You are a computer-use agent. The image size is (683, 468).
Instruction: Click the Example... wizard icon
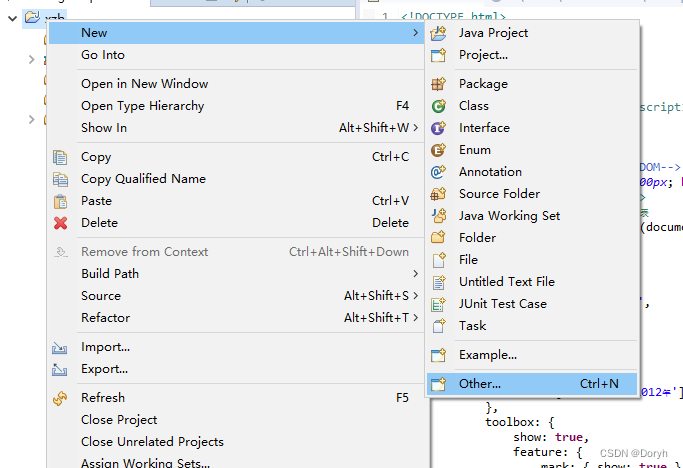[x=438, y=355]
